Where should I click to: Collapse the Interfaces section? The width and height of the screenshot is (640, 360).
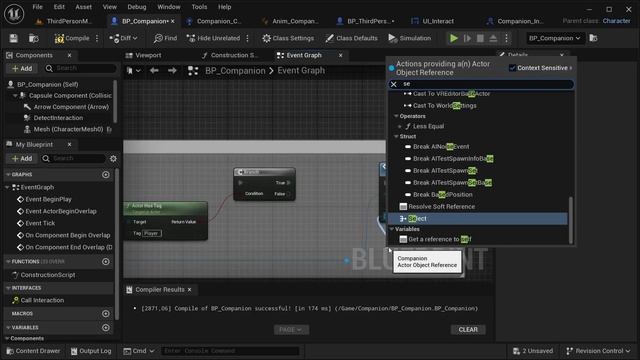[x=8, y=288]
